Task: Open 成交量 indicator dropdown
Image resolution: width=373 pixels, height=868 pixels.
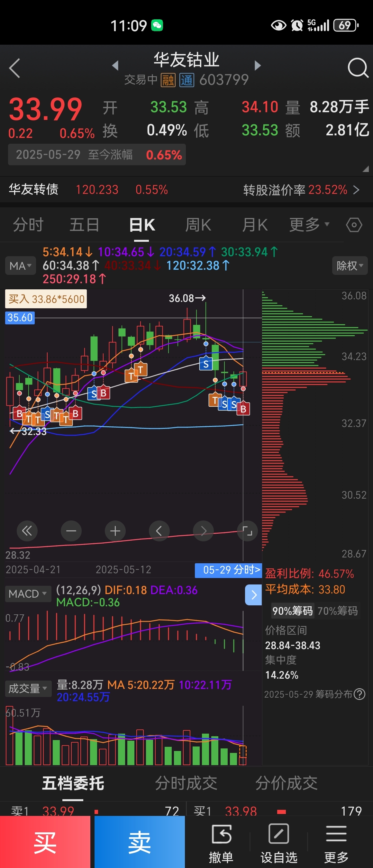Action: pos(28,688)
